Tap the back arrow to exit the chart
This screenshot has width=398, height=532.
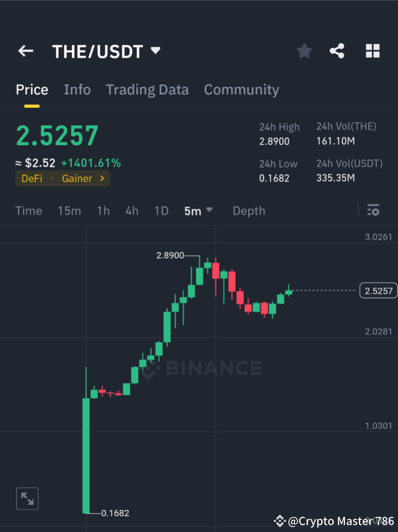[25, 51]
